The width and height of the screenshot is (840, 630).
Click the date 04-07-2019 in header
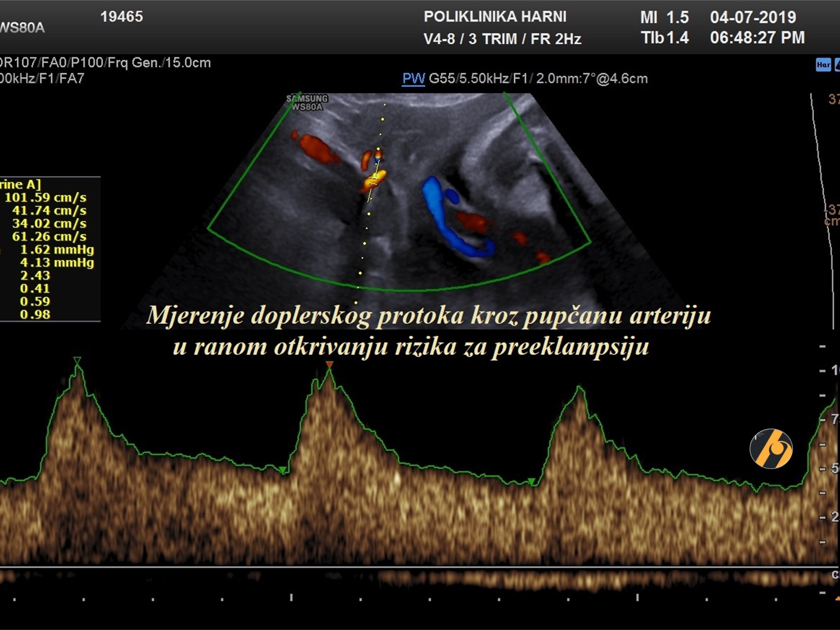[752, 17]
